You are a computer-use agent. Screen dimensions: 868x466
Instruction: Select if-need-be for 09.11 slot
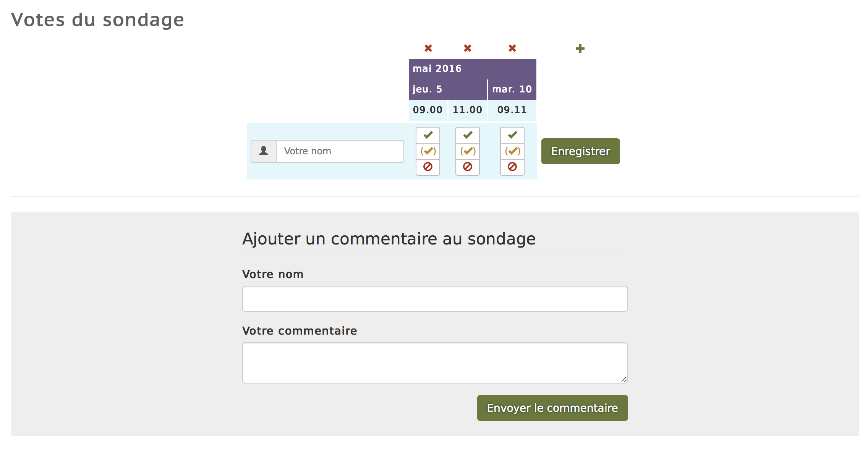point(512,151)
